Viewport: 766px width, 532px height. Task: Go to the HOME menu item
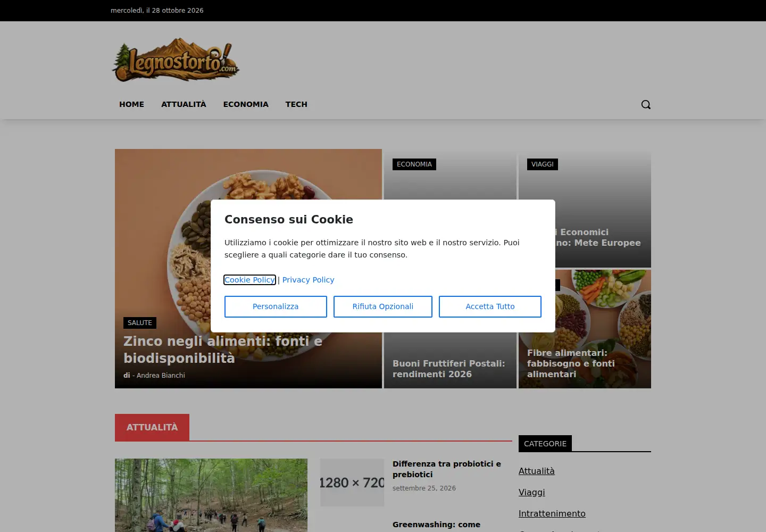(x=131, y=104)
